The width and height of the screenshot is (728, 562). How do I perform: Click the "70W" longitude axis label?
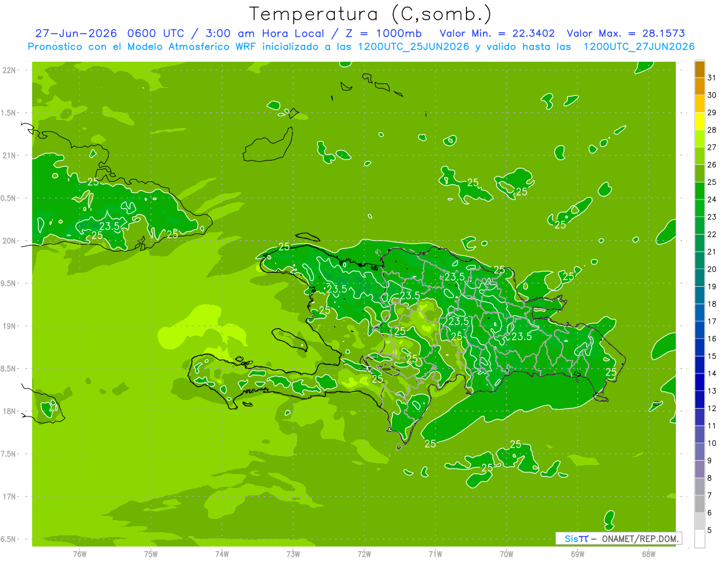507,554
